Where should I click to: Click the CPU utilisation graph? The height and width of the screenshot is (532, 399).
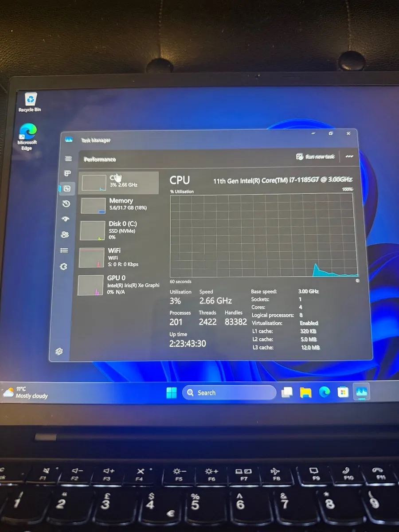(x=264, y=236)
